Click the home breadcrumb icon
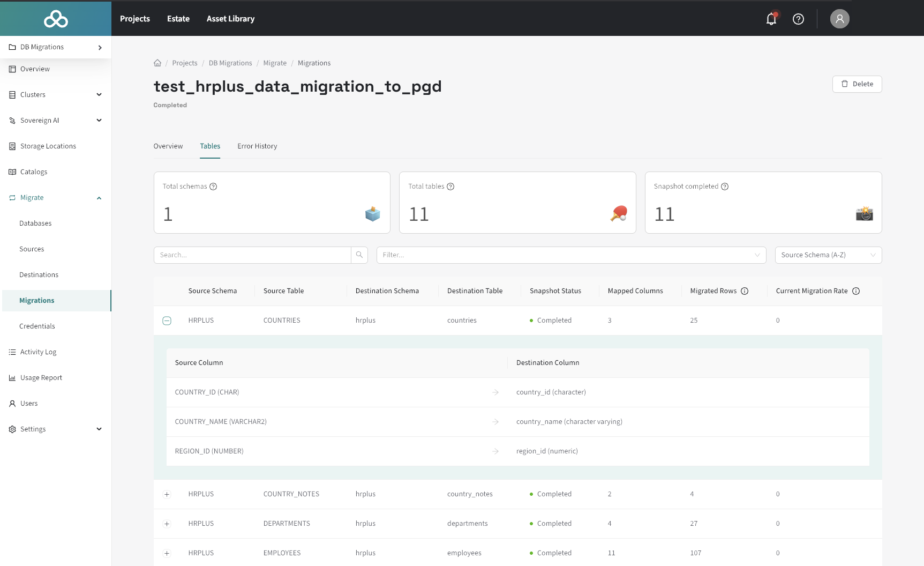The width and height of the screenshot is (924, 566). tap(157, 63)
